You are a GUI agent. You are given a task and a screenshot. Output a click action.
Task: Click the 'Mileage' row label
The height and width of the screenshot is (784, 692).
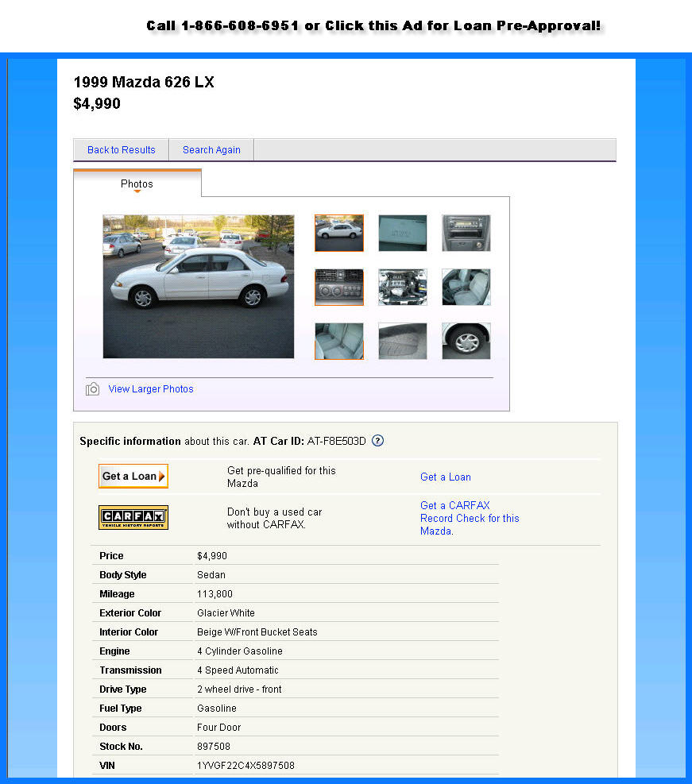[x=117, y=594]
